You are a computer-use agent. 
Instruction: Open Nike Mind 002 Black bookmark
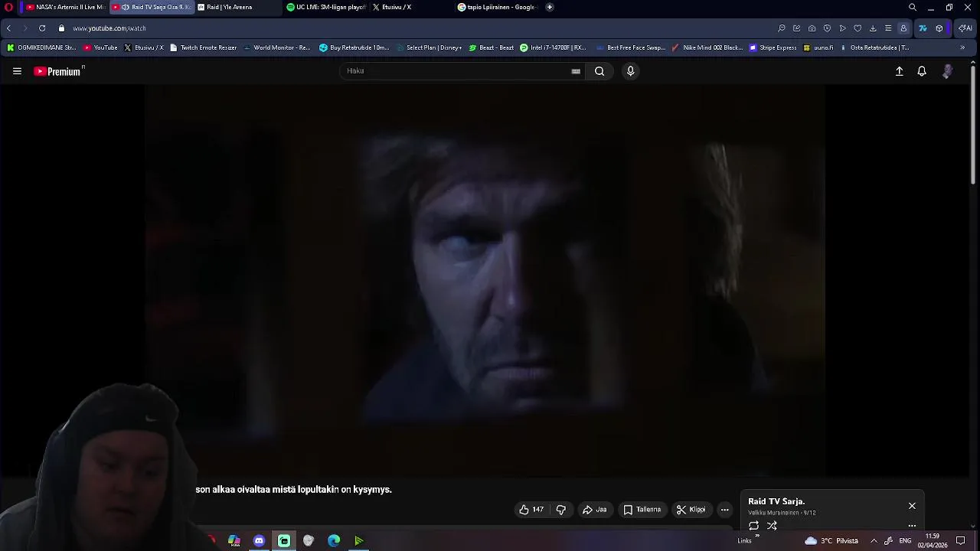[x=707, y=47]
